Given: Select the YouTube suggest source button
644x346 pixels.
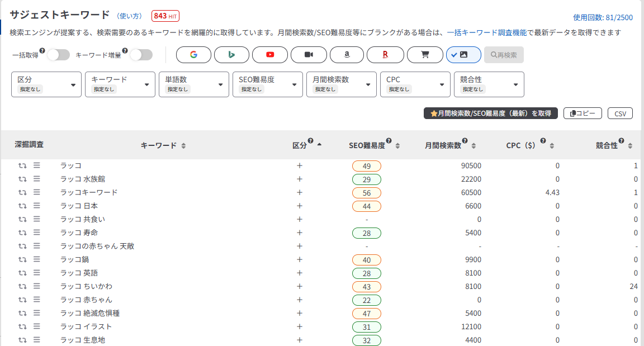Looking at the screenshot, I should (x=270, y=55).
